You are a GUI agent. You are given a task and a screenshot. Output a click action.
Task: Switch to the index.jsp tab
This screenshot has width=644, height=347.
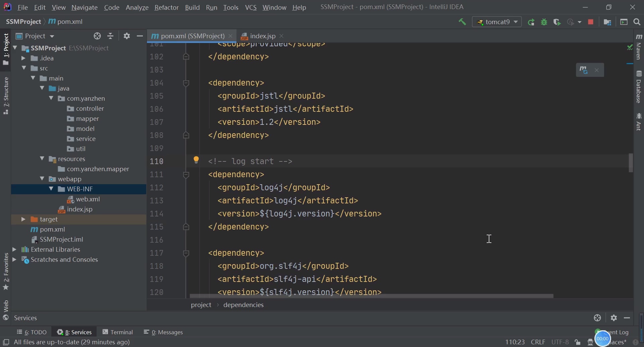pyautogui.click(x=263, y=36)
